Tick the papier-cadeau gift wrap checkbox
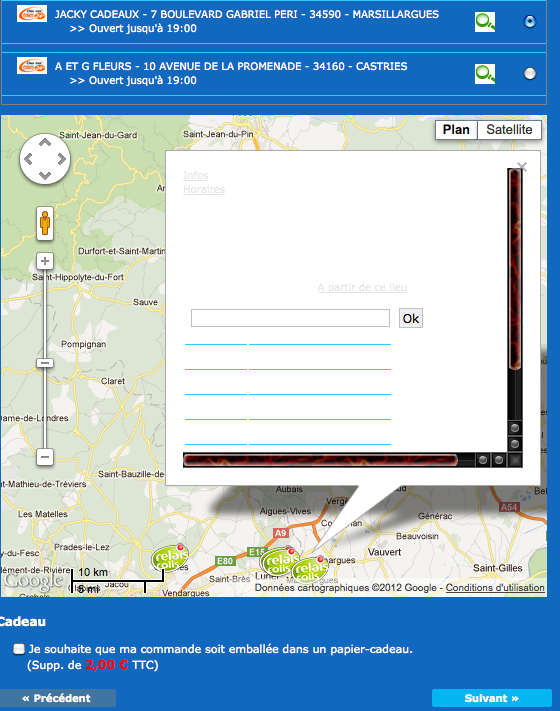560x711 pixels. click(x=19, y=649)
